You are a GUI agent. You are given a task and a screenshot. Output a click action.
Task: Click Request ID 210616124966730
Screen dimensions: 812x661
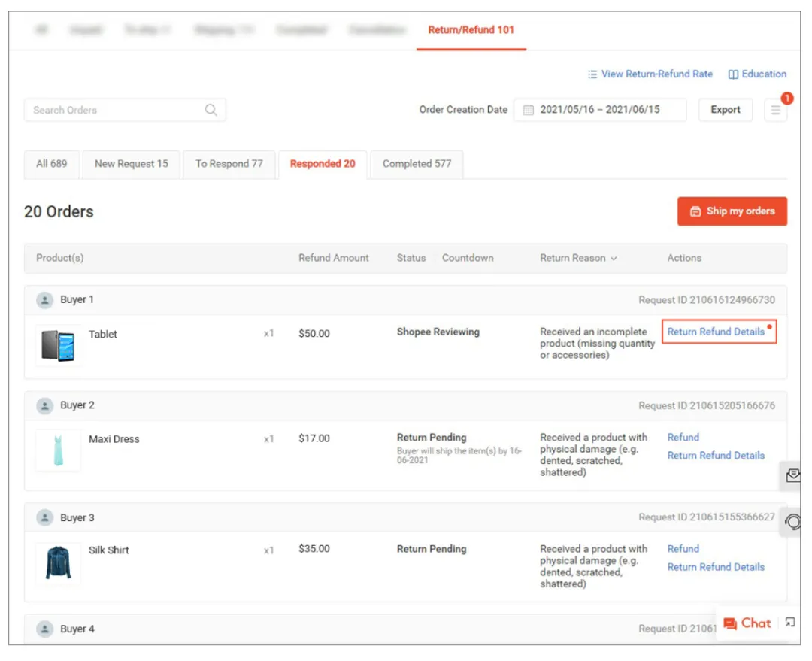[x=706, y=300]
